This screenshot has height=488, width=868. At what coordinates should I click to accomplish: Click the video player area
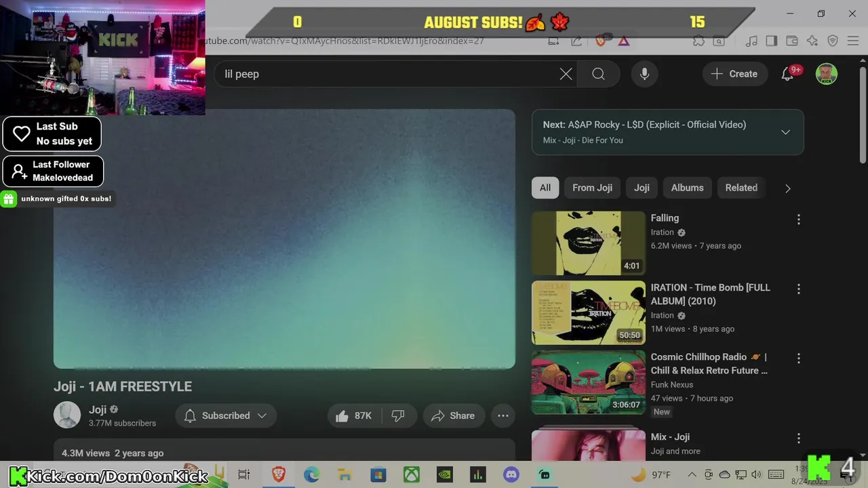[284, 239]
